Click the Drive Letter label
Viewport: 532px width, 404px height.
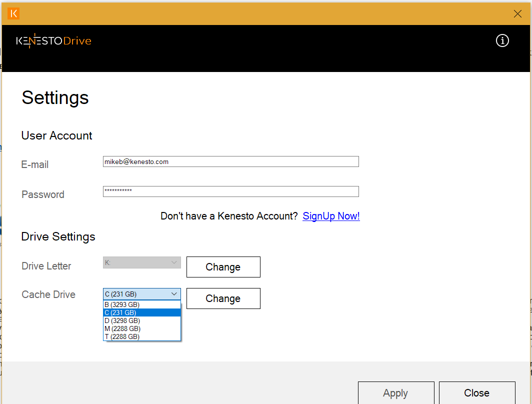click(x=46, y=266)
